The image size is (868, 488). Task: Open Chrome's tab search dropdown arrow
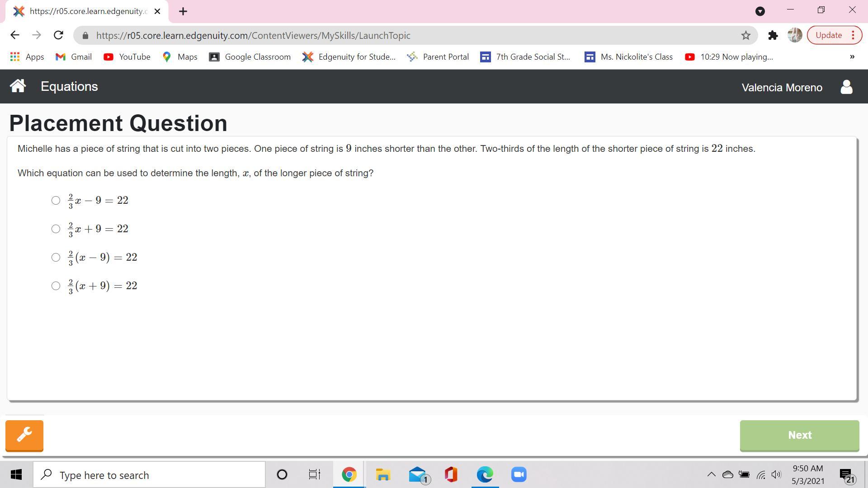click(x=760, y=11)
